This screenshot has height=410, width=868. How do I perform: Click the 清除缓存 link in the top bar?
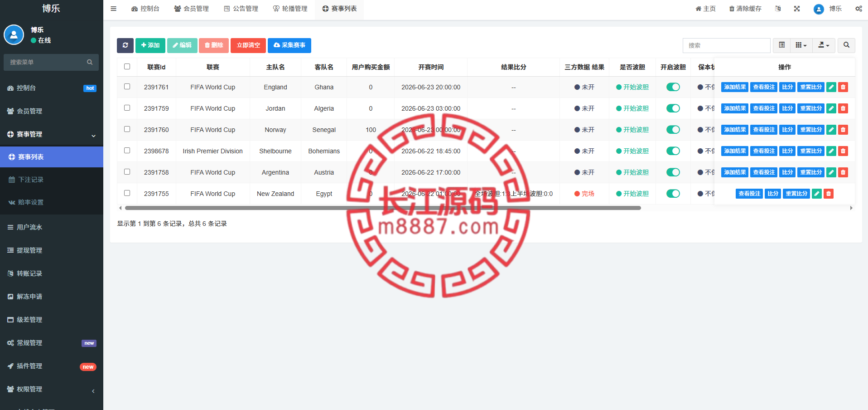(x=745, y=9)
